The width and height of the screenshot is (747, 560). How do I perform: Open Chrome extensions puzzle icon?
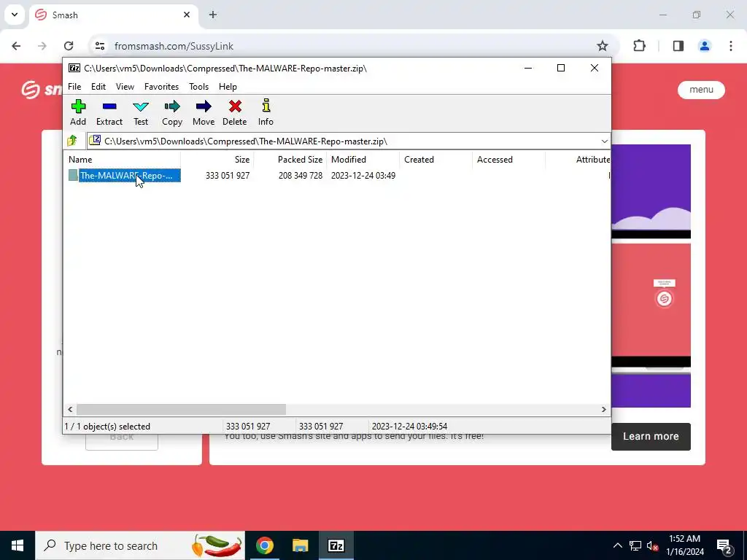click(x=639, y=46)
